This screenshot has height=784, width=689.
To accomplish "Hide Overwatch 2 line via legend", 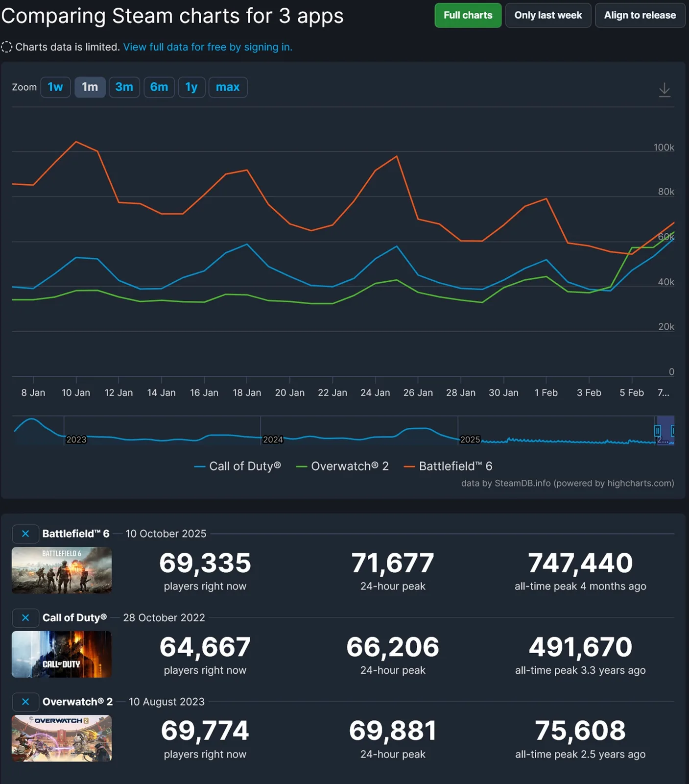I will coord(343,466).
